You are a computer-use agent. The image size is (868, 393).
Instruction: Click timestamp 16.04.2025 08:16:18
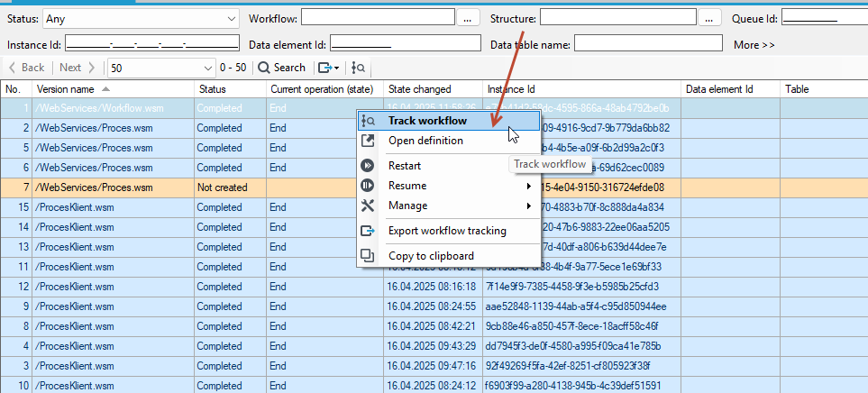[431, 287]
